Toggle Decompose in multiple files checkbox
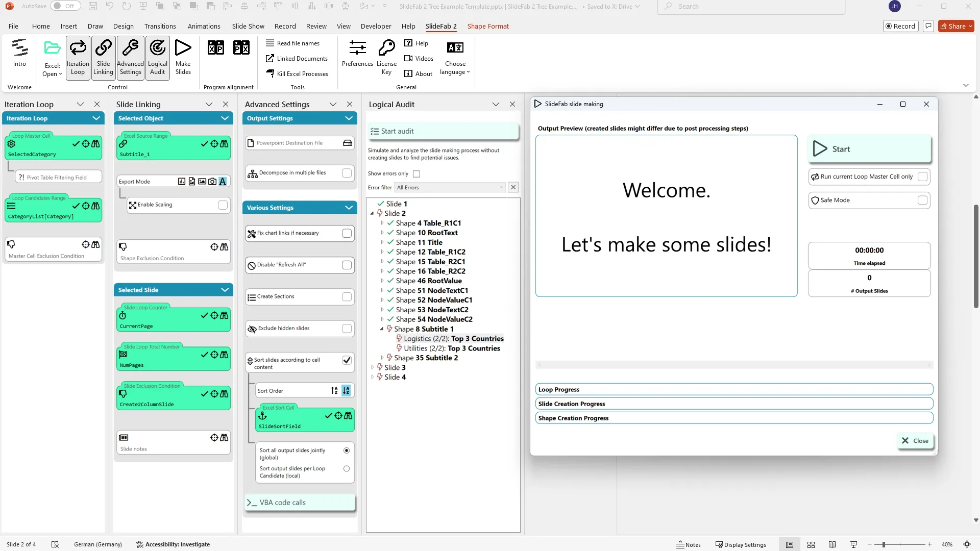 pos(347,173)
